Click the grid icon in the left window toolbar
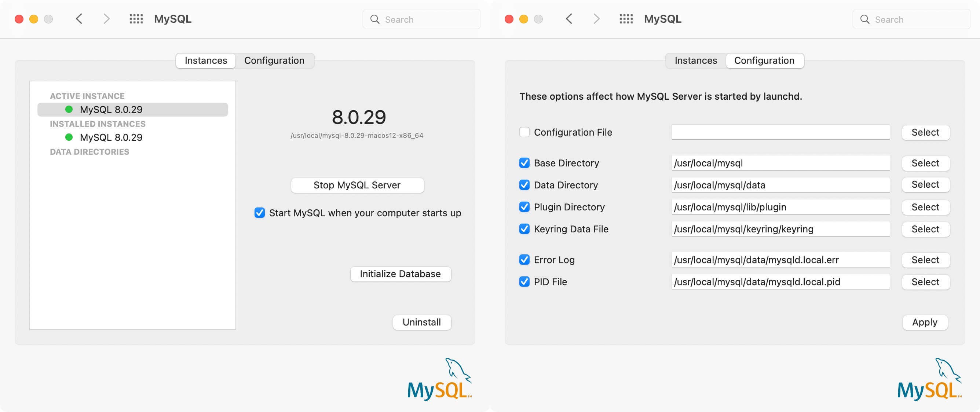This screenshot has width=980, height=412. (136, 19)
